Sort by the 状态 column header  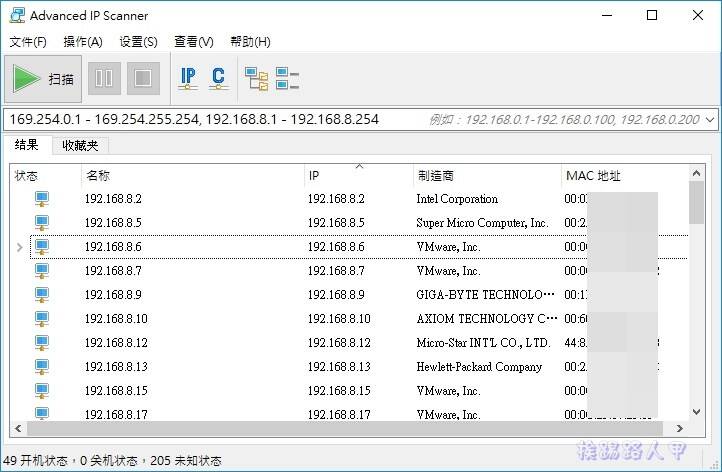45,175
